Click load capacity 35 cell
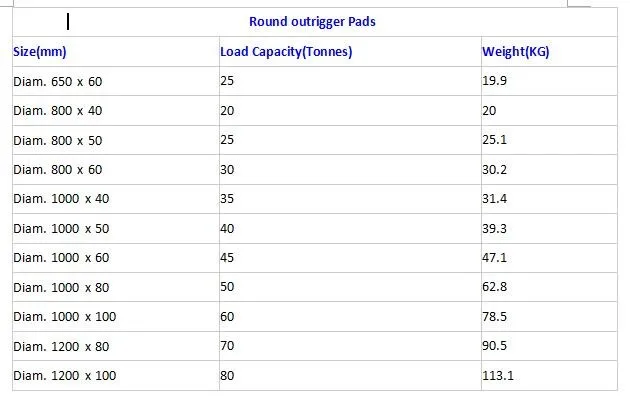The image size is (630, 402). pyautogui.click(x=227, y=199)
